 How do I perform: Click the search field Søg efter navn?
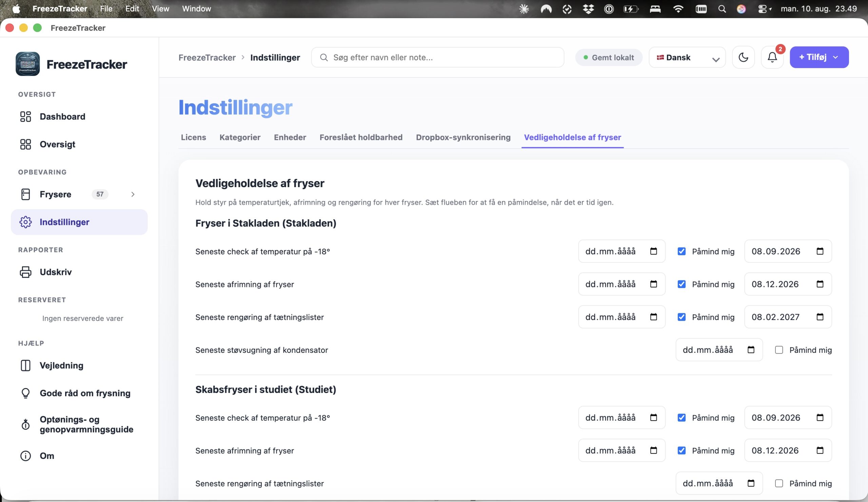[x=437, y=57]
